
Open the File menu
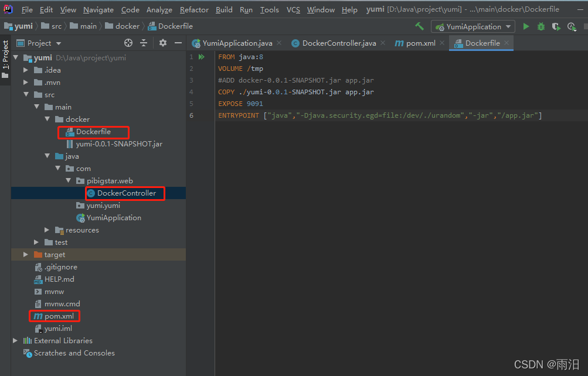(x=27, y=10)
